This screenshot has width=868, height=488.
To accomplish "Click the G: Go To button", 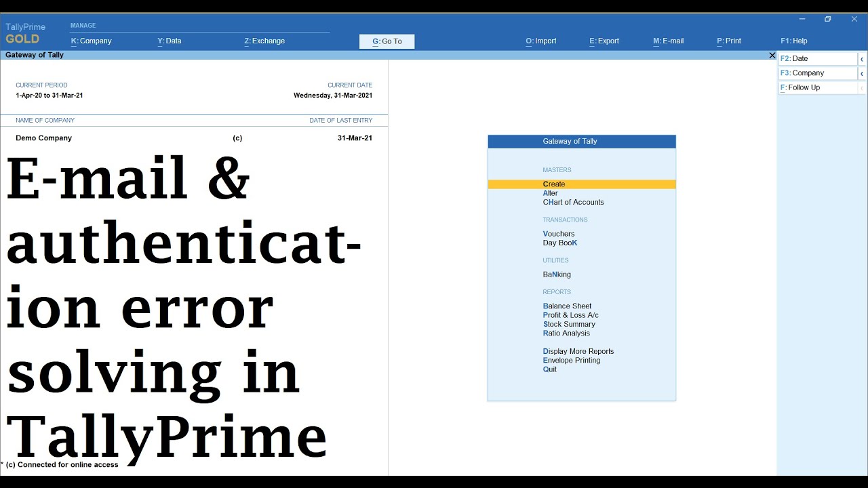I will click(x=387, y=41).
